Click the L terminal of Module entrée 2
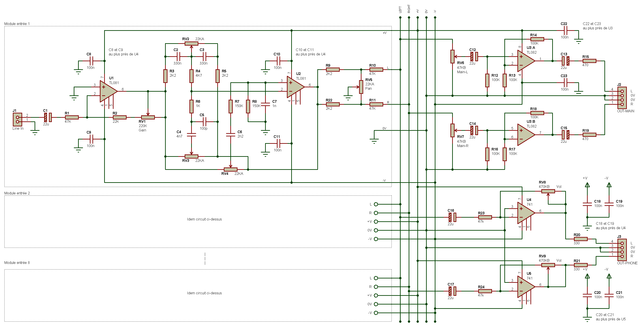 point(376,204)
